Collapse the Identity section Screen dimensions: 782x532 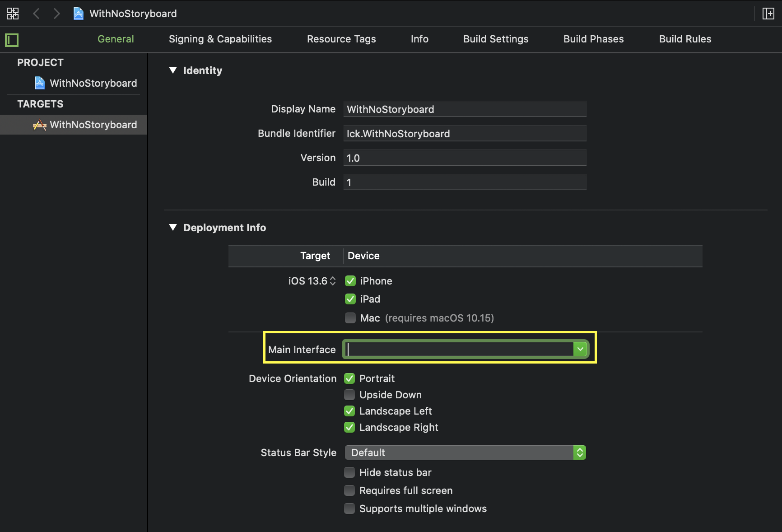click(173, 70)
